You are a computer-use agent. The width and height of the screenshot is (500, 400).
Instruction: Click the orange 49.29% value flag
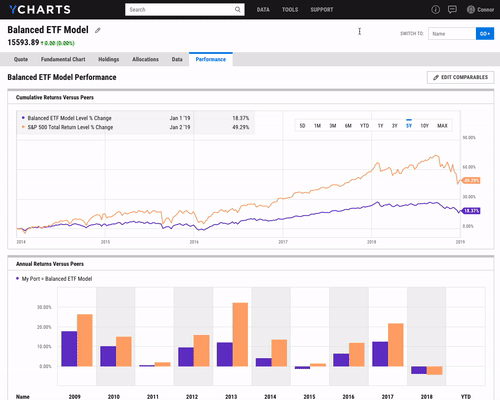pyautogui.click(x=470, y=180)
